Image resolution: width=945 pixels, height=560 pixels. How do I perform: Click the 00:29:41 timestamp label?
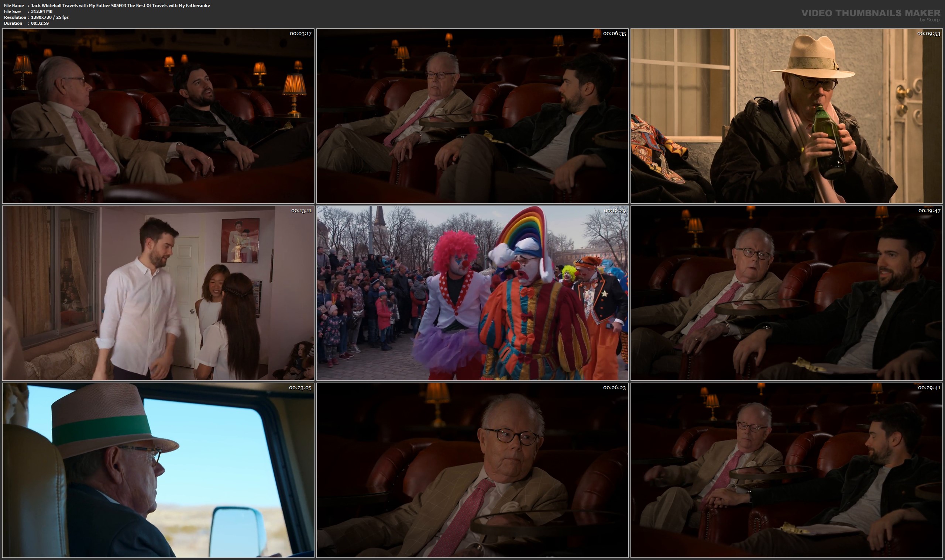point(929,388)
